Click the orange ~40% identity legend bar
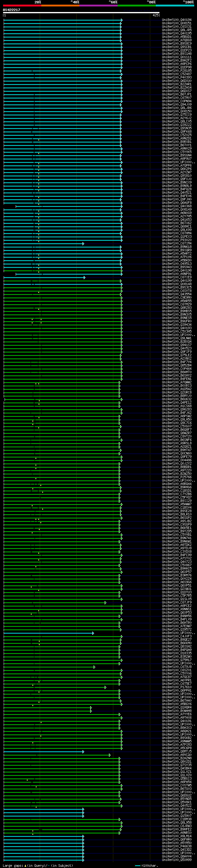197x868 pixels. [60, 6]
